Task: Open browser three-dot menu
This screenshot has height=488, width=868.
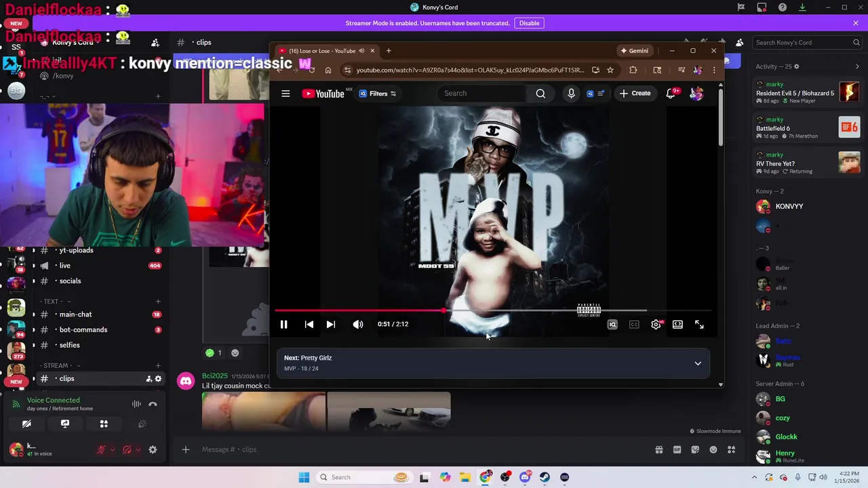Action: [x=714, y=70]
